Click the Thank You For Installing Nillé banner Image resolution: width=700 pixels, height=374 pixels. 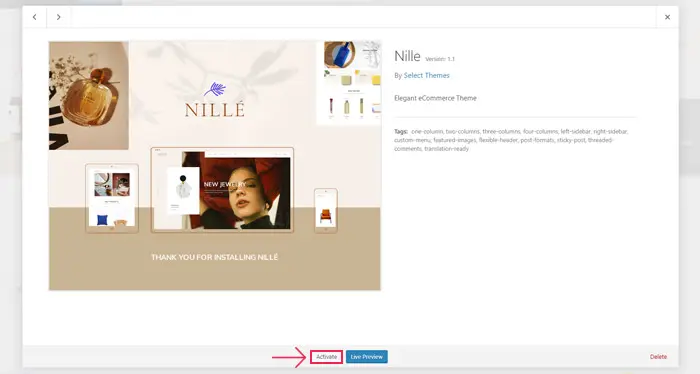[x=214, y=257]
